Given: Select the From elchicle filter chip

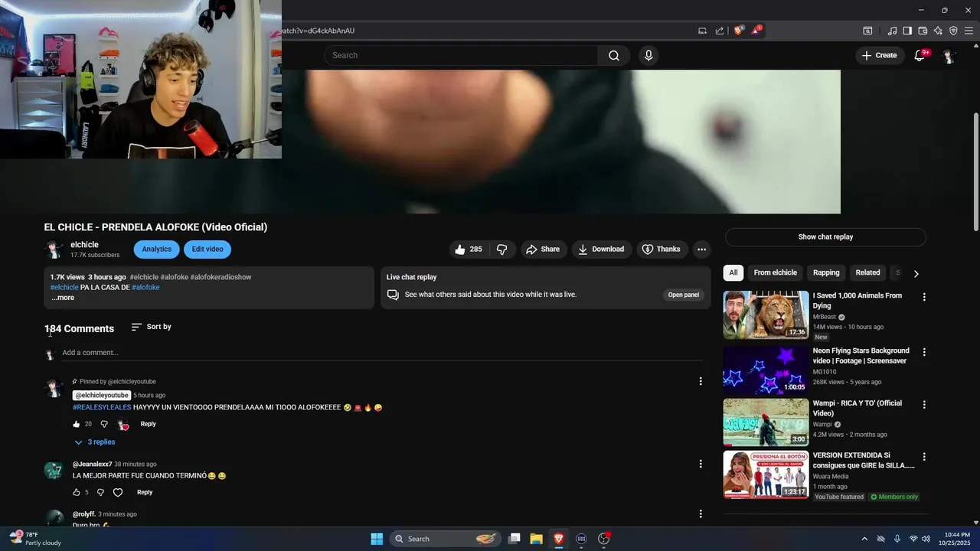Looking at the screenshot, I should [x=775, y=272].
